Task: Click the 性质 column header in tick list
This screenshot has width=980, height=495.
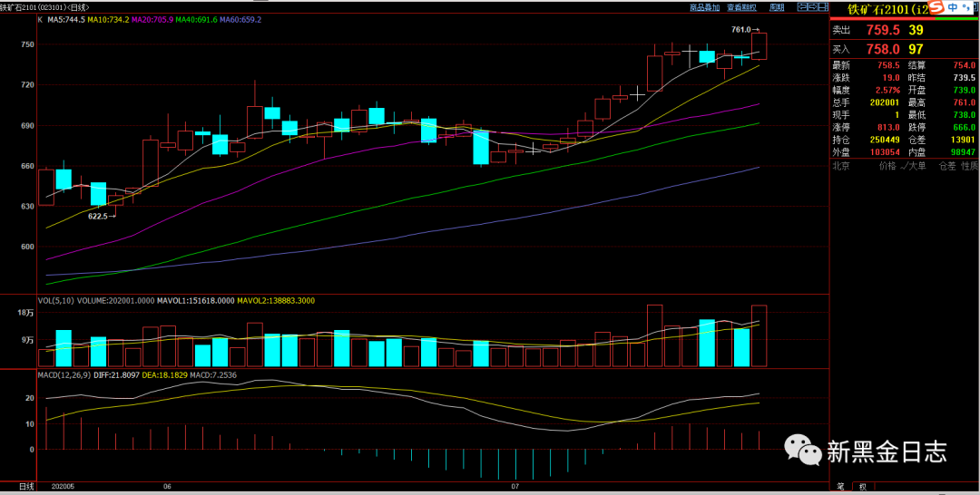Action: point(969,166)
